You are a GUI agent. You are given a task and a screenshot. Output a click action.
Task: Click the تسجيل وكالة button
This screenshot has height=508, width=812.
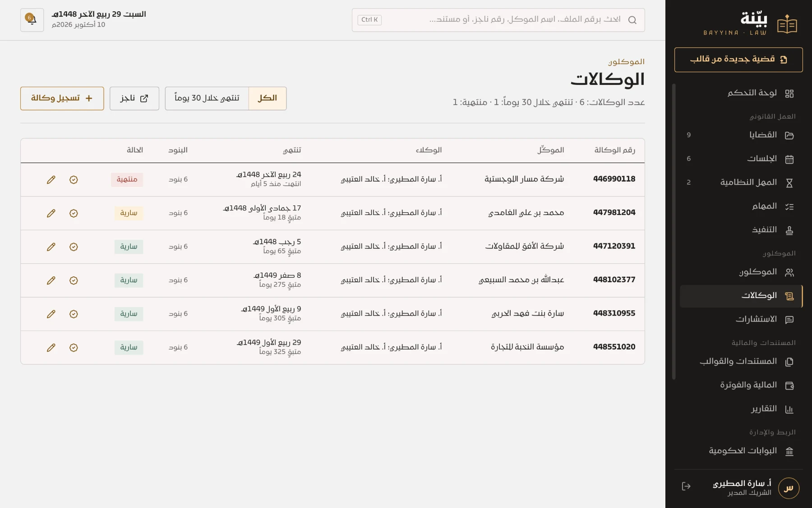[62, 98]
